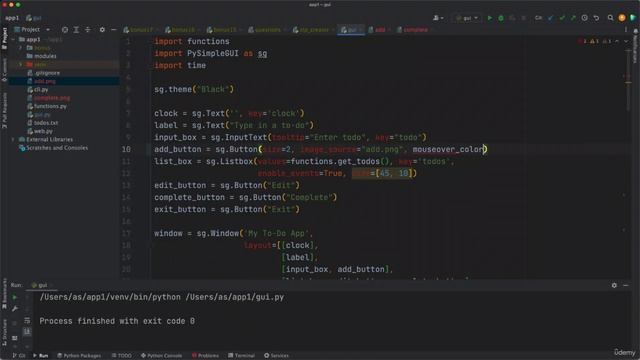The height and width of the screenshot is (360, 640).
Task: Select the gui editor tab
Action: (350, 30)
